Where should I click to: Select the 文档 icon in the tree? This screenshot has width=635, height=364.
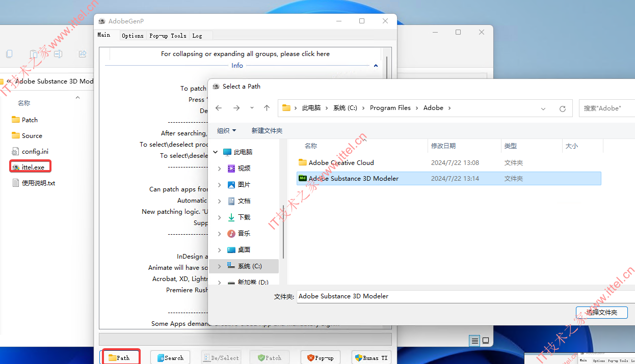point(231,201)
